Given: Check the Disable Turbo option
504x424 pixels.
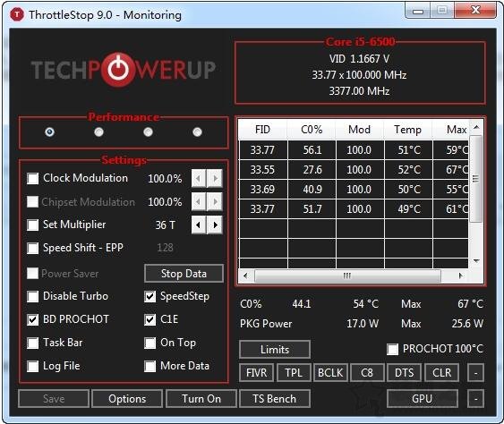Looking at the screenshot, I should (33, 296).
